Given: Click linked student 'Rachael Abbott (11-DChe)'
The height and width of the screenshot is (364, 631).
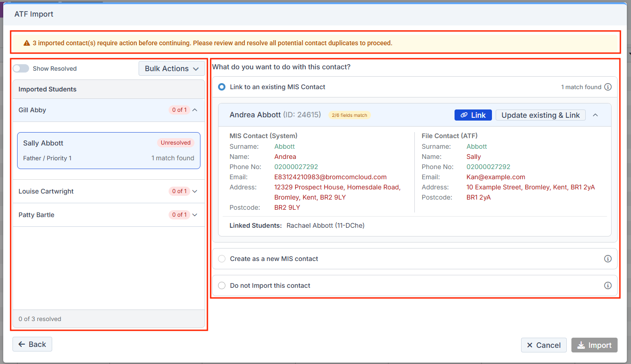Looking at the screenshot, I should coord(326,225).
